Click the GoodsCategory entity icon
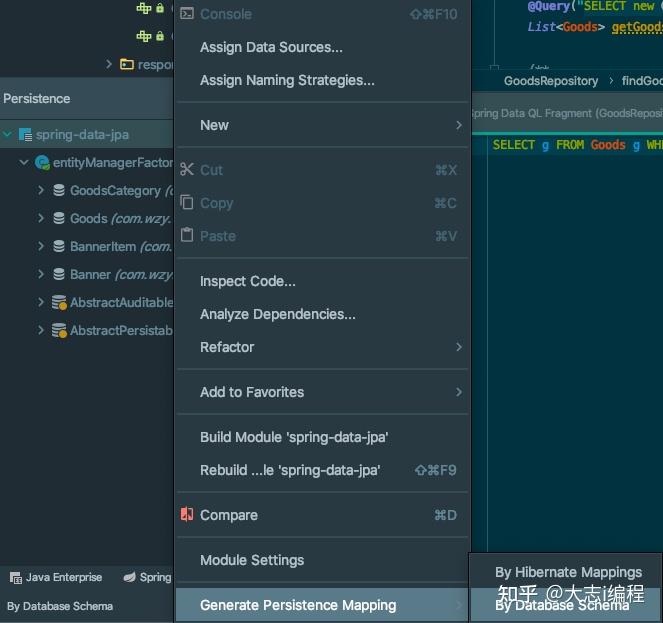Viewport: 663px width, 623px height. coord(59,190)
